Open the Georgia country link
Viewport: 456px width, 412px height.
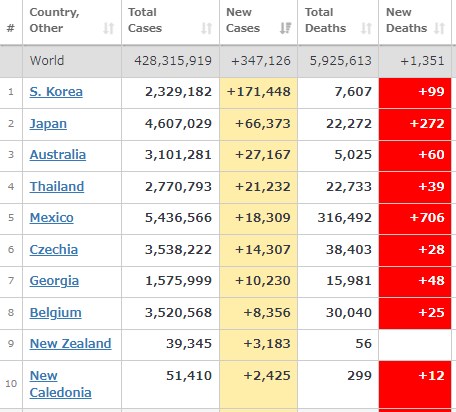point(54,281)
